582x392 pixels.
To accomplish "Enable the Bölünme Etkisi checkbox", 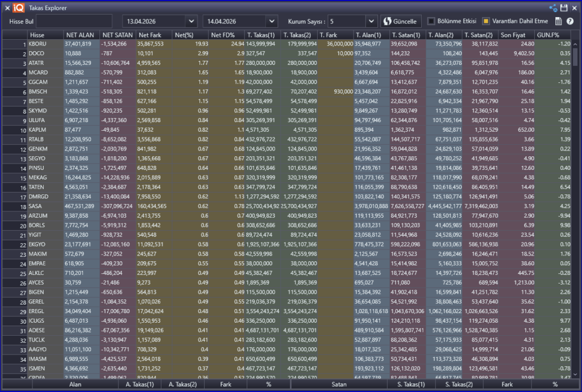I will coord(431,22).
